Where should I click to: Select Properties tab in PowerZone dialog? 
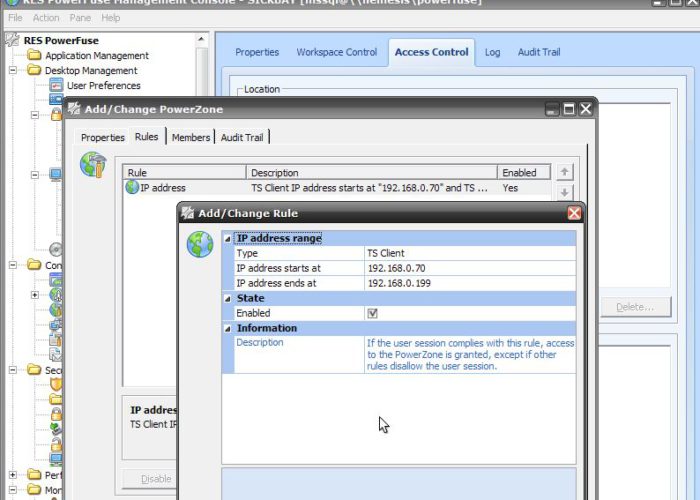coord(103,138)
